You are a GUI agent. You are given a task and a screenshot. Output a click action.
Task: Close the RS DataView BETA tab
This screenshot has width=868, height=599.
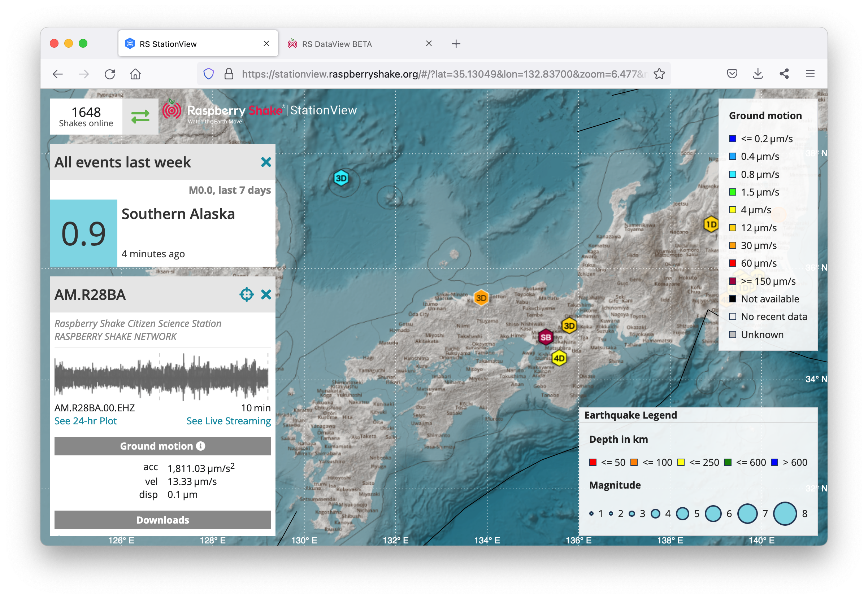click(429, 44)
